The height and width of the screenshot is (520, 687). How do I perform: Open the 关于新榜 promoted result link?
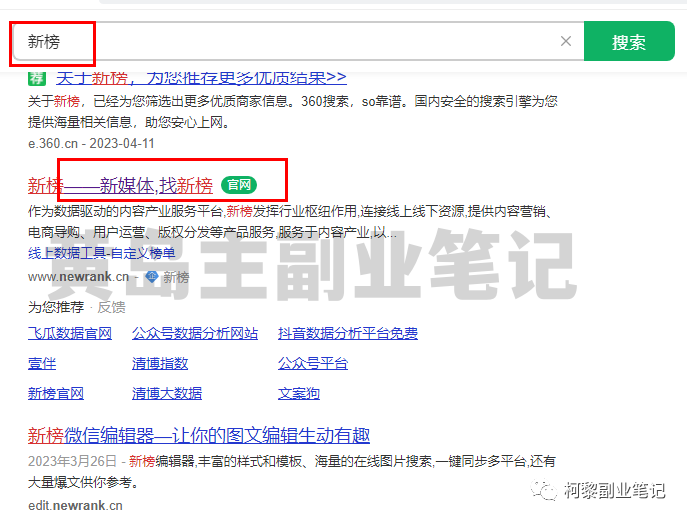coord(200,77)
